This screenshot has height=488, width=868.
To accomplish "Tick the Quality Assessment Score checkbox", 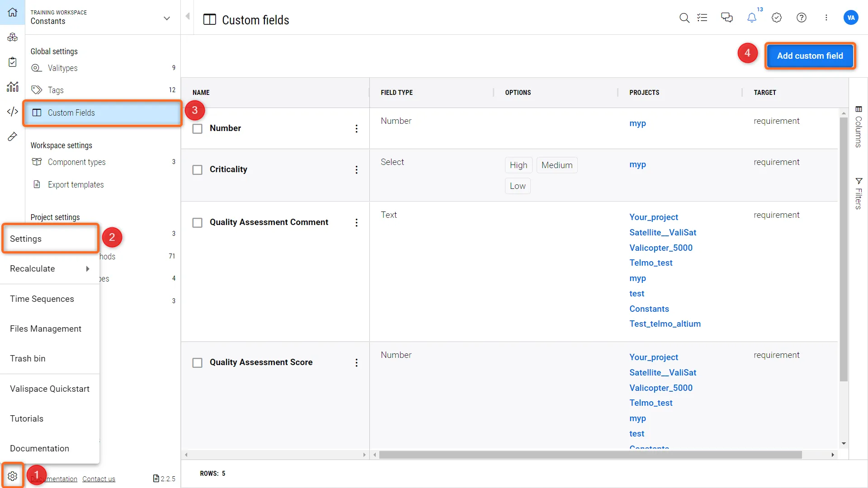I will click(x=198, y=363).
